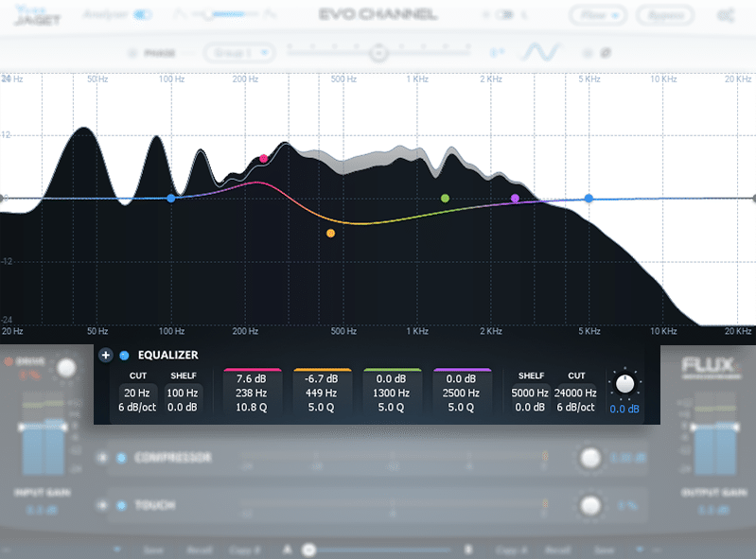This screenshot has width=756, height=559.
Task: Click the 10.8 Q value
Action: tap(251, 408)
